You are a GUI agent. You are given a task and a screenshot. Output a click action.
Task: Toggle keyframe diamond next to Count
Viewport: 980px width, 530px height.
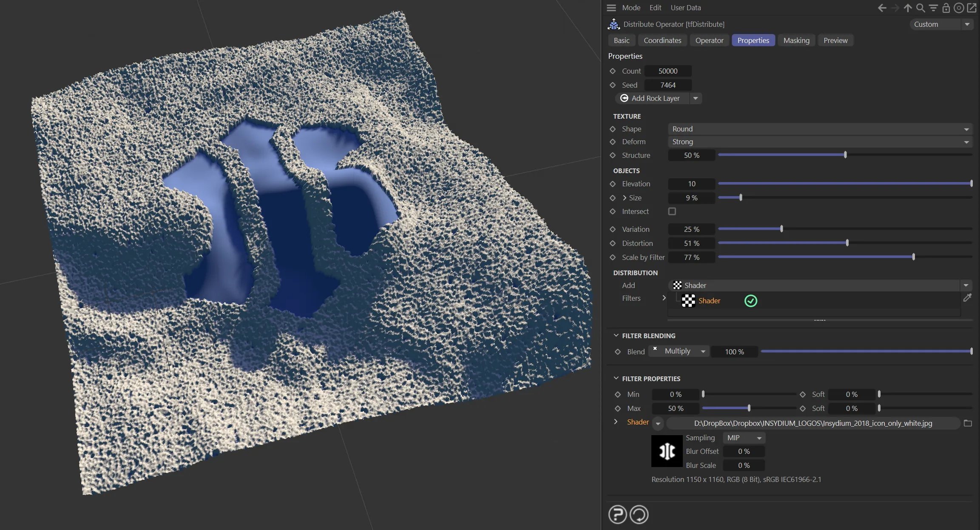click(x=613, y=71)
